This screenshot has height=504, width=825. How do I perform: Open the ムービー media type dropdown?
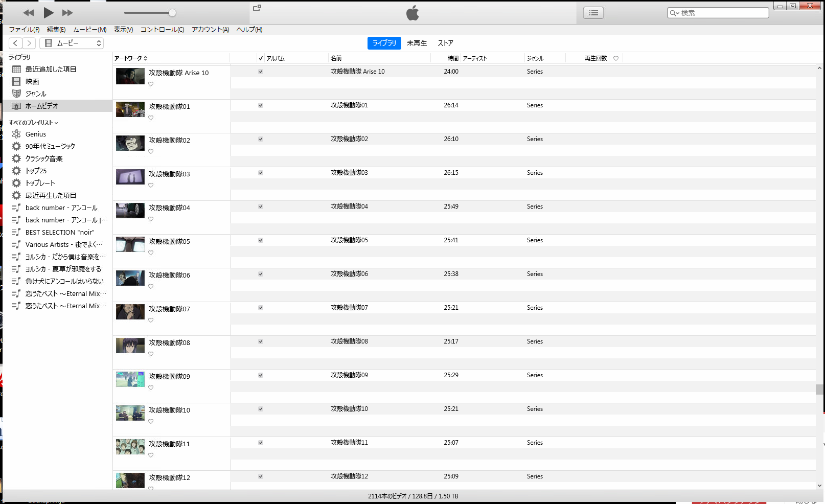[72, 43]
